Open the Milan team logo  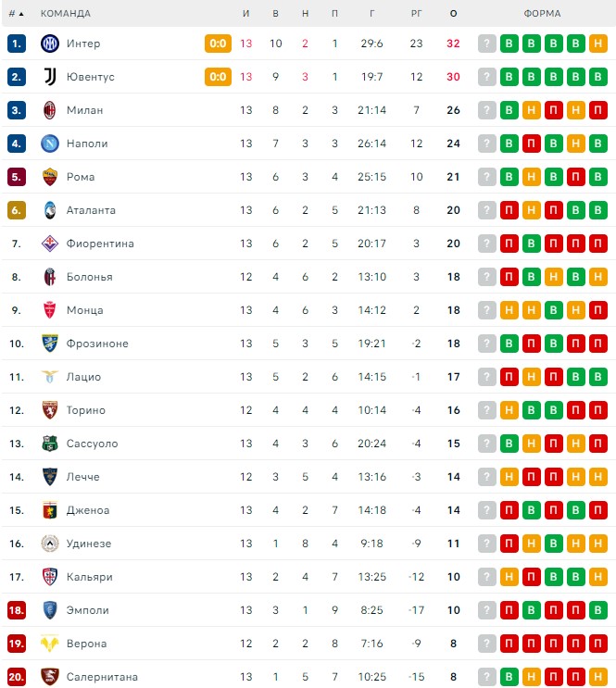click(50, 110)
